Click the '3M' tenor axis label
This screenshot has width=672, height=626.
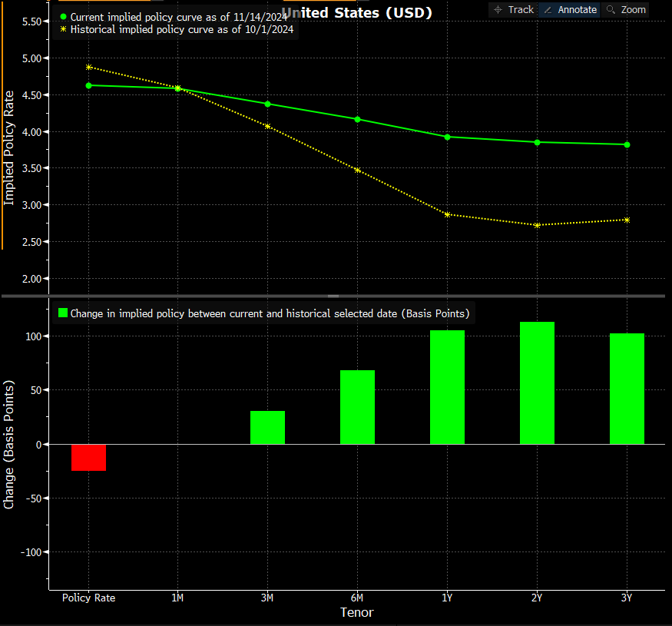pos(267,598)
